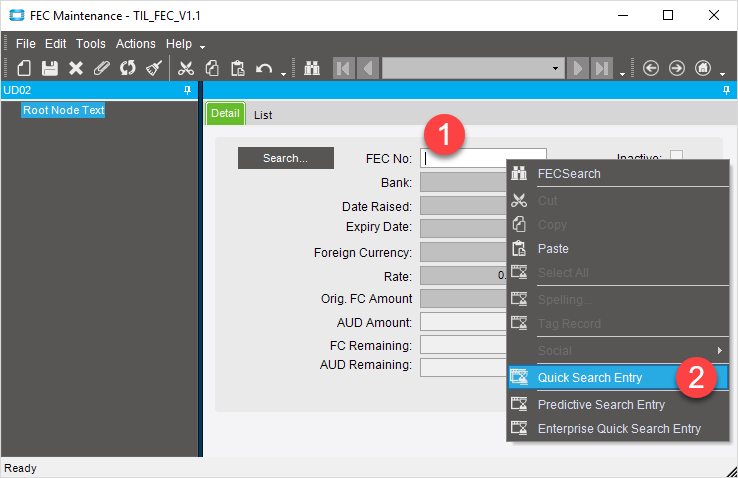Click the AUD Amount field

click(463, 322)
